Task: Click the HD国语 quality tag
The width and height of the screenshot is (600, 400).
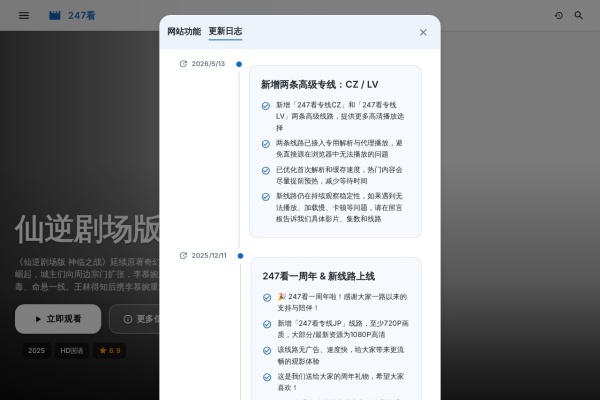Action: pyautogui.click(x=72, y=351)
